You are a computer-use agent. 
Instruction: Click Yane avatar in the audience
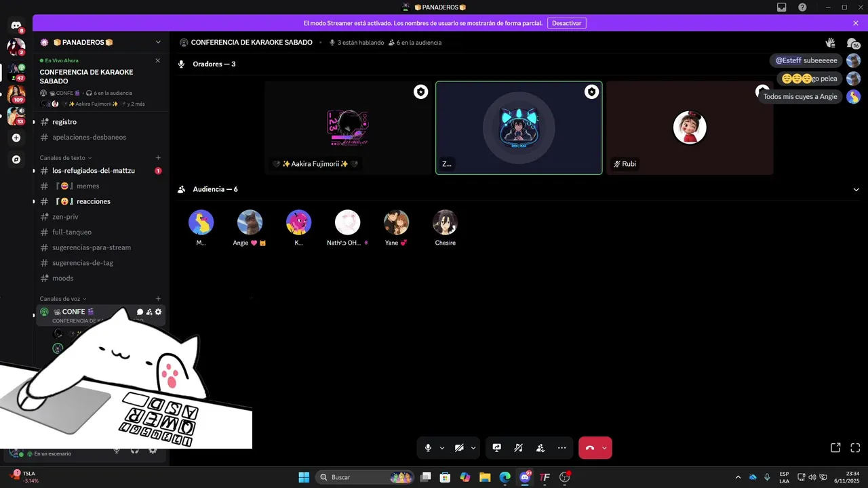pyautogui.click(x=396, y=222)
